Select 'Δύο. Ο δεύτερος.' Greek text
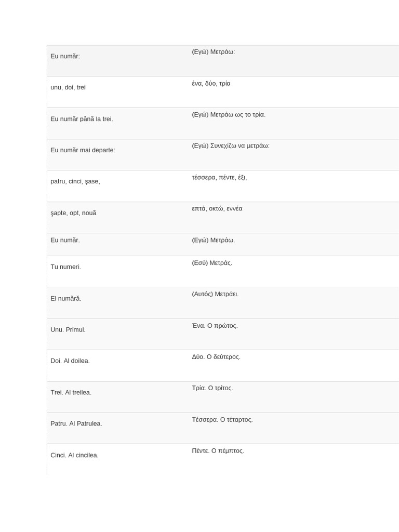Screen dimensions: 399x532 216,357
